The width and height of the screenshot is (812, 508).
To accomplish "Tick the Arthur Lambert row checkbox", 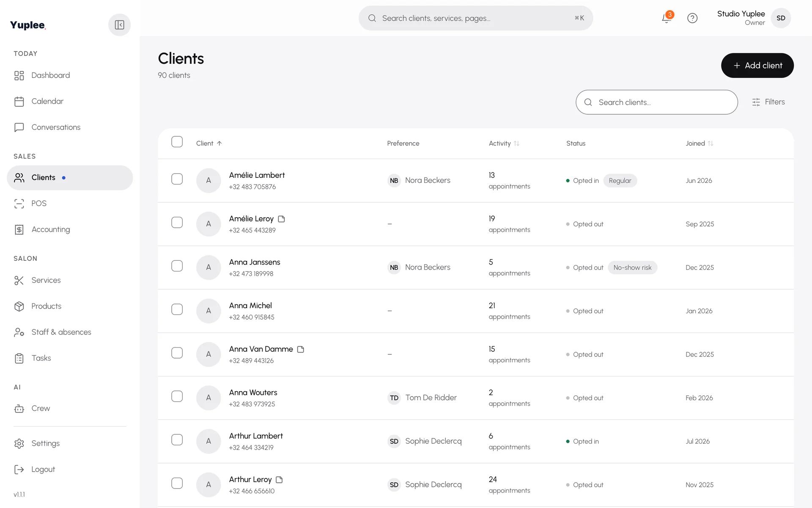I will [177, 440].
